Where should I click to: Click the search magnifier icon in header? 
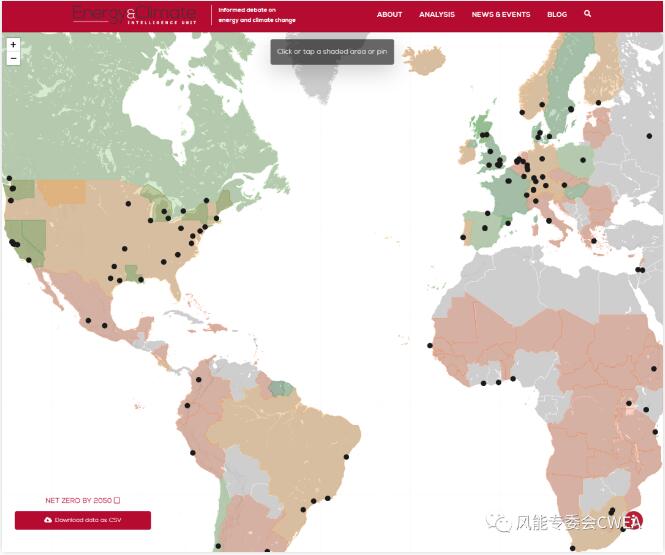(x=587, y=14)
